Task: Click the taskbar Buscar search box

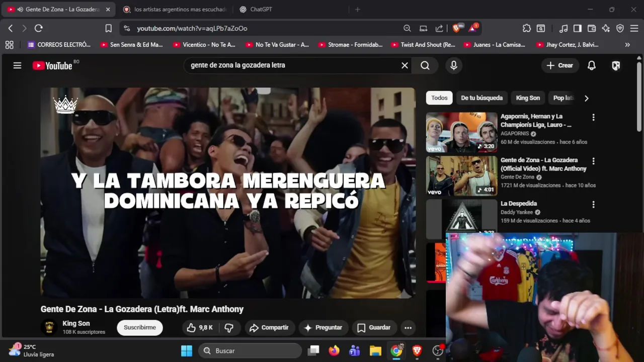Action: 251,351
